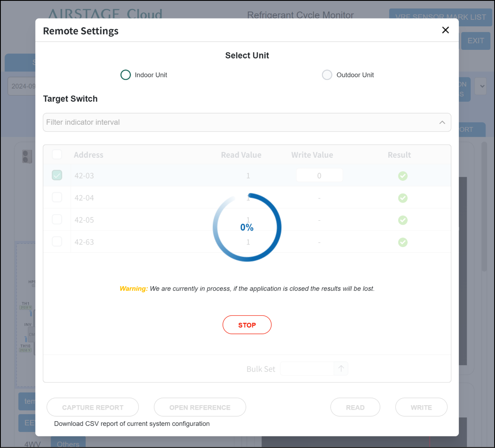Close the Remote Settings dialog

pos(445,30)
